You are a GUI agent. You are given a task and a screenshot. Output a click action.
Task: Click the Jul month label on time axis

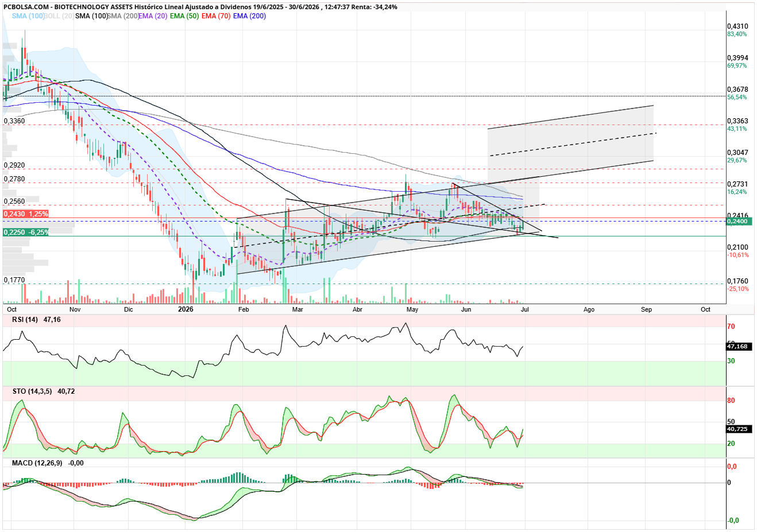pyautogui.click(x=524, y=309)
